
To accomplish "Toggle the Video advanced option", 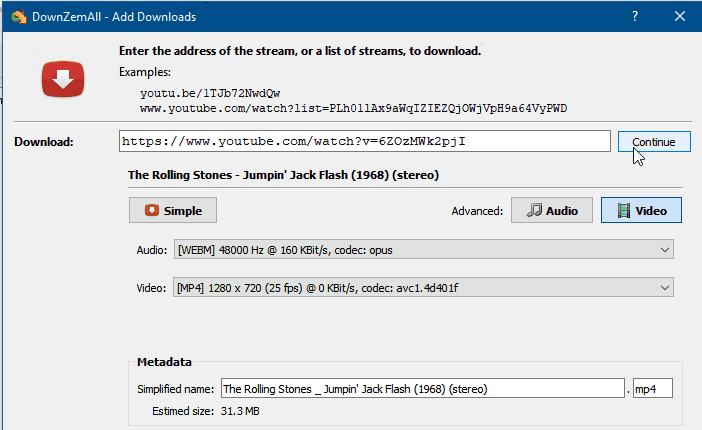I will (x=641, y=211).
